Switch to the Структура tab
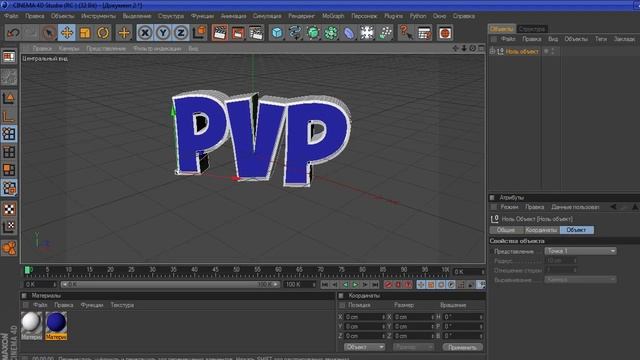Image resolution: width=640 pixels, height=360 pixels. pyautogui.click(x=532, y=29)
